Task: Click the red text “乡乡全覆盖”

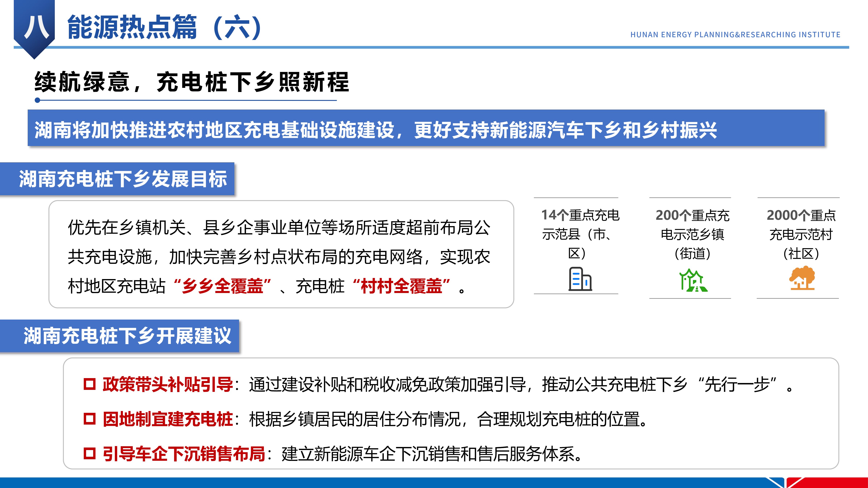Action: coord(222,286)
